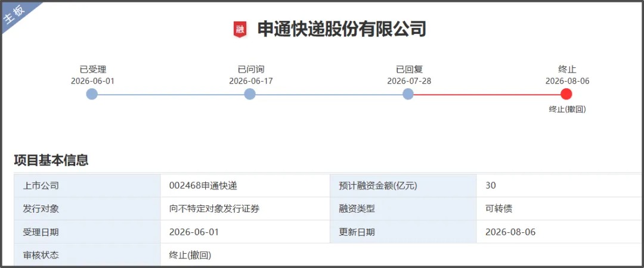Image resolution: width=644 pixels, height=268 pixels.
Task: Select the 已回复 timeline node
Action: pos(408,94)
